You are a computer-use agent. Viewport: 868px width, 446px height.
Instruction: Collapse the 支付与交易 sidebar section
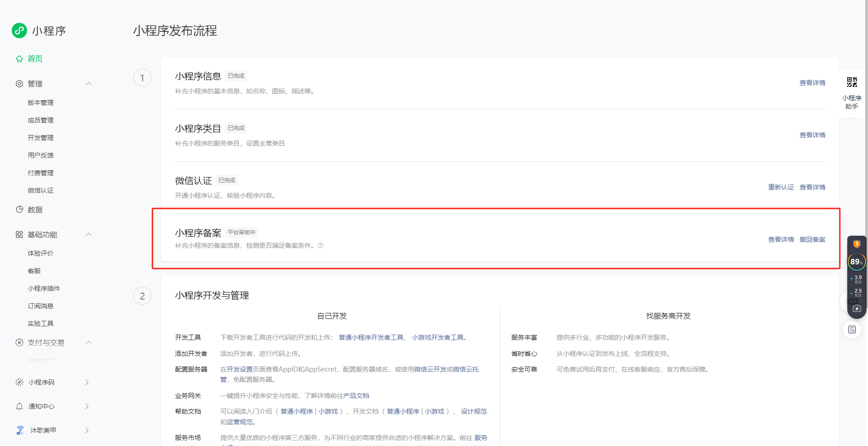[89, 342]
